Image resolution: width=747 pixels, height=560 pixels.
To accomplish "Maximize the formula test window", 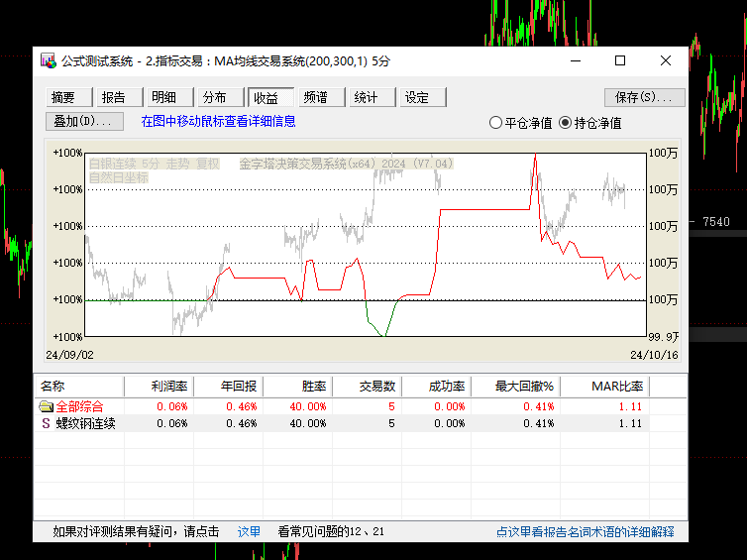I will [620, 60].
